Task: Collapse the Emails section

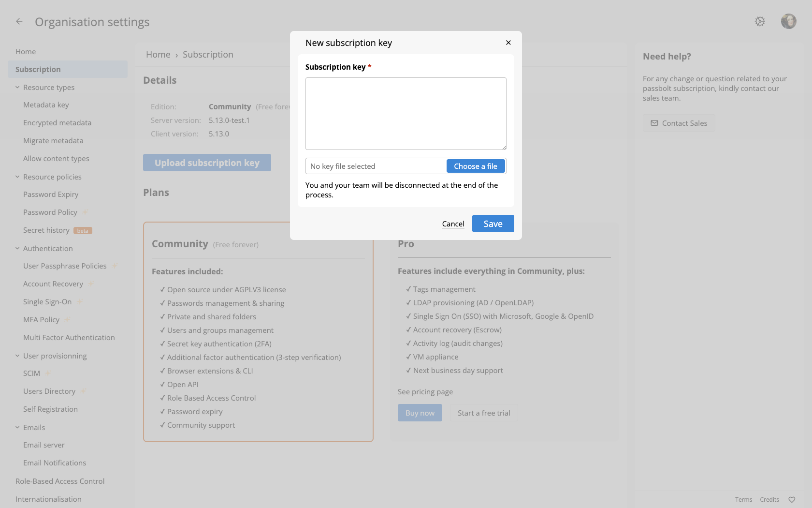Action: click(x=17, y=427)
